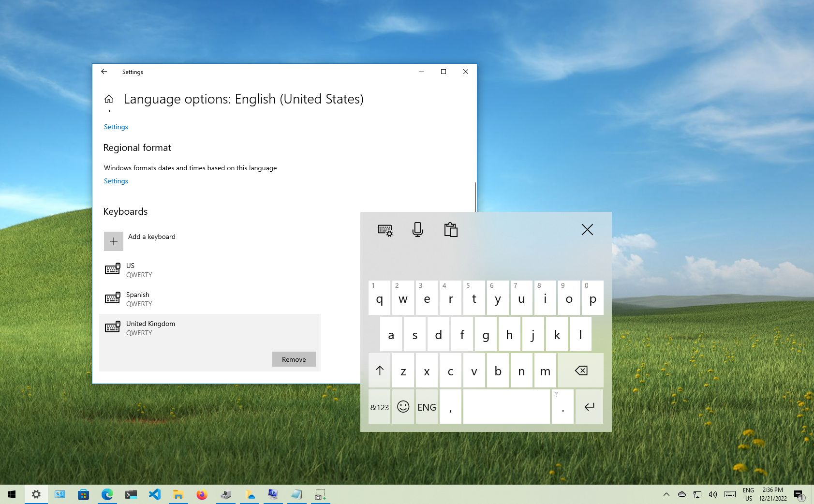This screenshot has height=504, width=814.
Task: Start voice typing with the microphone icon
Action: 417,230
